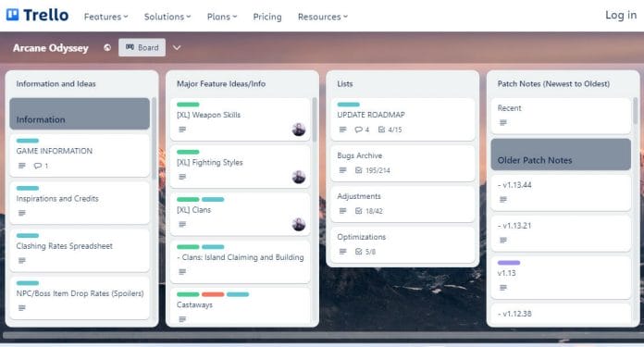This screenshot has width=644, height=347.
Task: Click description icon on NPC/Boss Item Drop Rates card
Action: 22,308
